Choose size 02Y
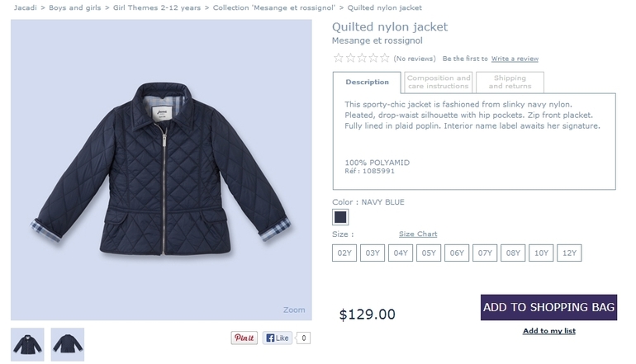This screenshot has width=636, height=364. pos(344,253)
